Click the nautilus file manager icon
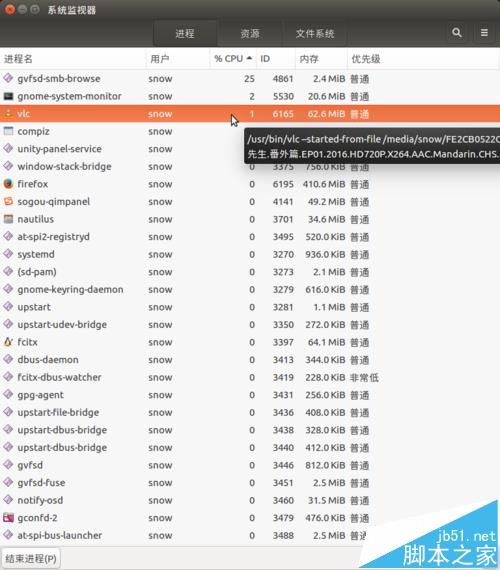Screen dimensions: 500x570 point(8,219)
